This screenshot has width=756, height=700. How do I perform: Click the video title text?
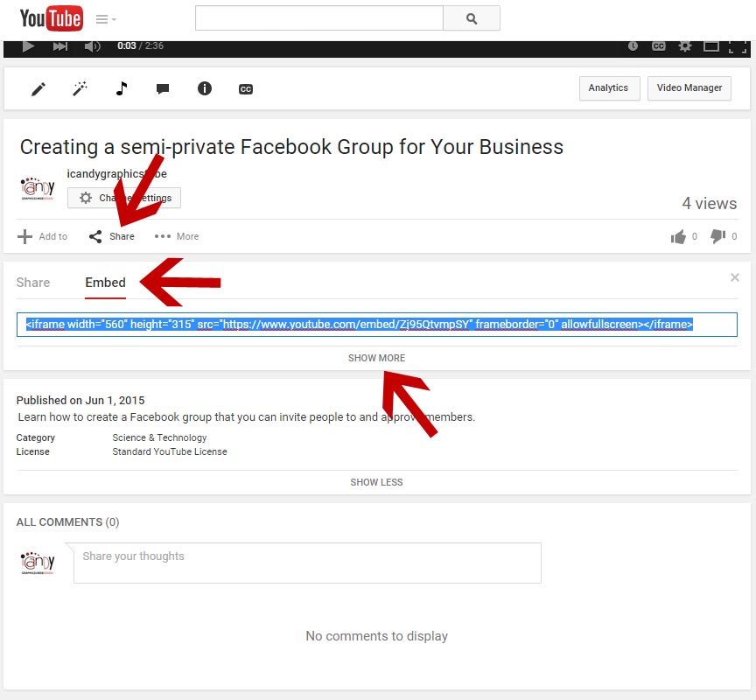(291, 147)
